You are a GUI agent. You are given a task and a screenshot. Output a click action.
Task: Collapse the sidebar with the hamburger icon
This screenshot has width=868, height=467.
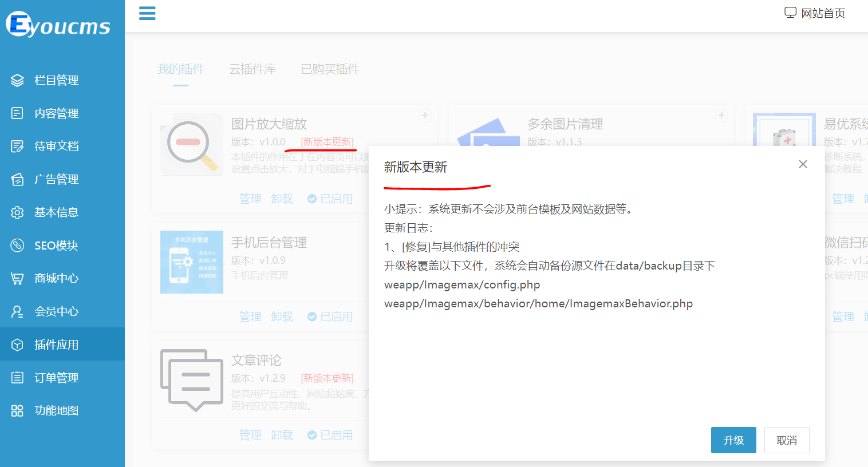[147, 14]
